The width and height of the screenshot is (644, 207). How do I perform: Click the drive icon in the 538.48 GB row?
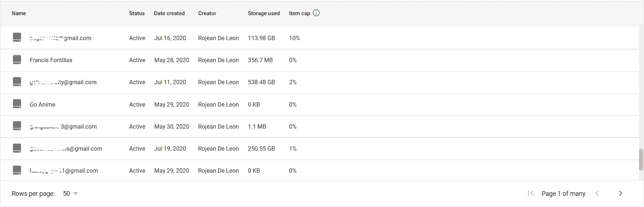(17, 82)
